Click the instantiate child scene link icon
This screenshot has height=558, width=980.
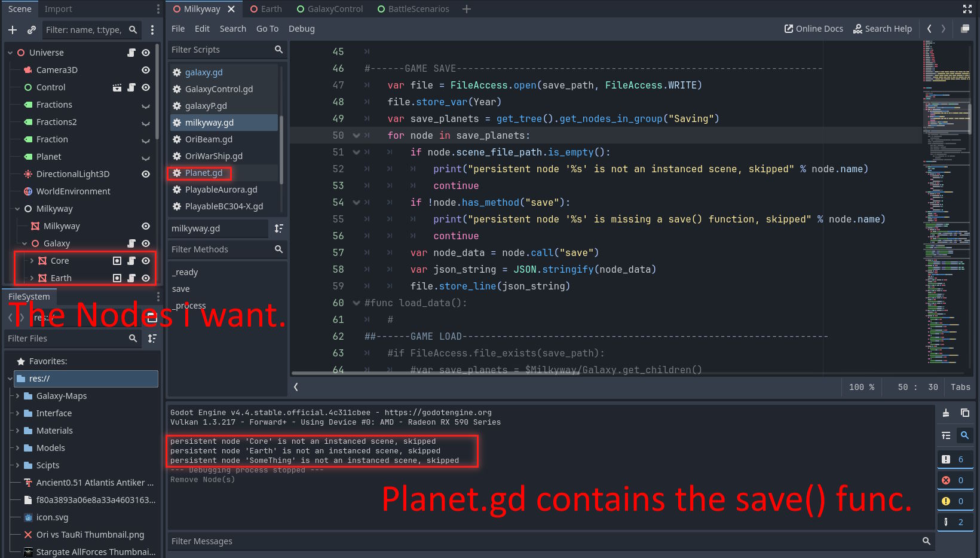32,29
